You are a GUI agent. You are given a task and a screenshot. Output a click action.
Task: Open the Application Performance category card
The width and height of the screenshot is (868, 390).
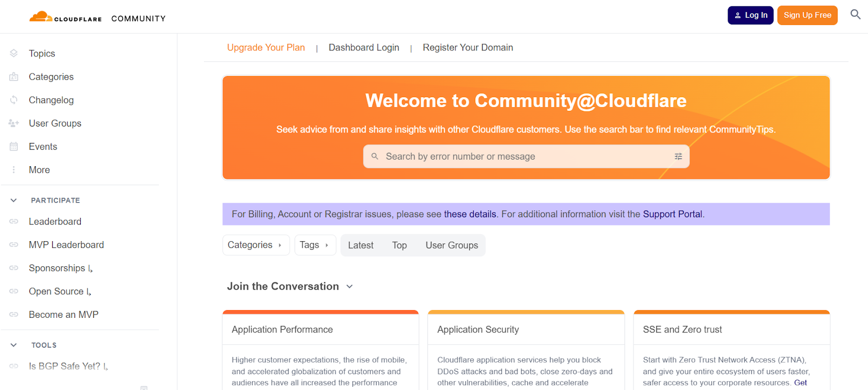pos(321,350)
